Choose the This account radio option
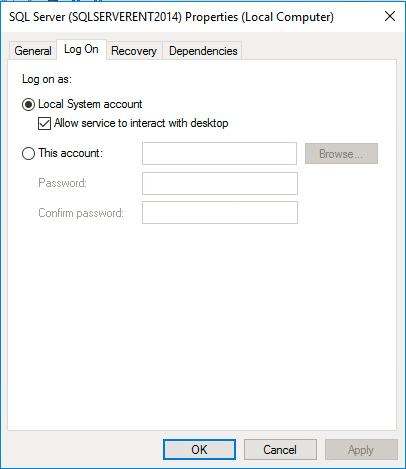Viewport: 406px width, 469px height. point(28,154)
